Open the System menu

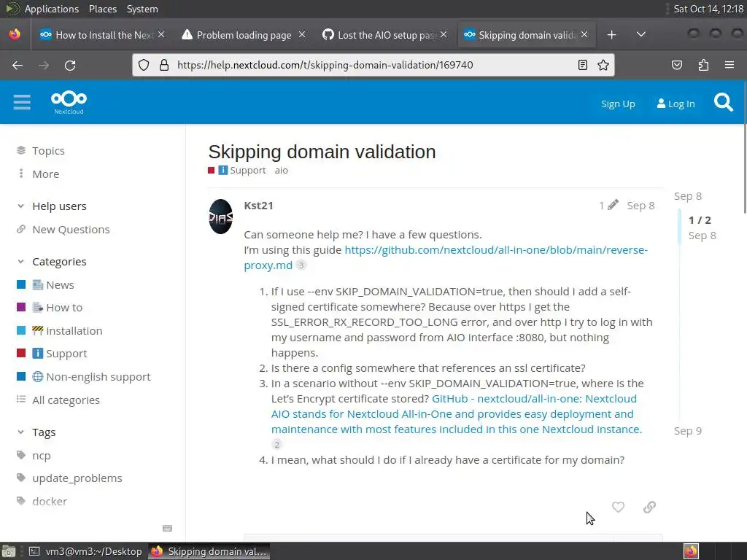pos(142,9)
